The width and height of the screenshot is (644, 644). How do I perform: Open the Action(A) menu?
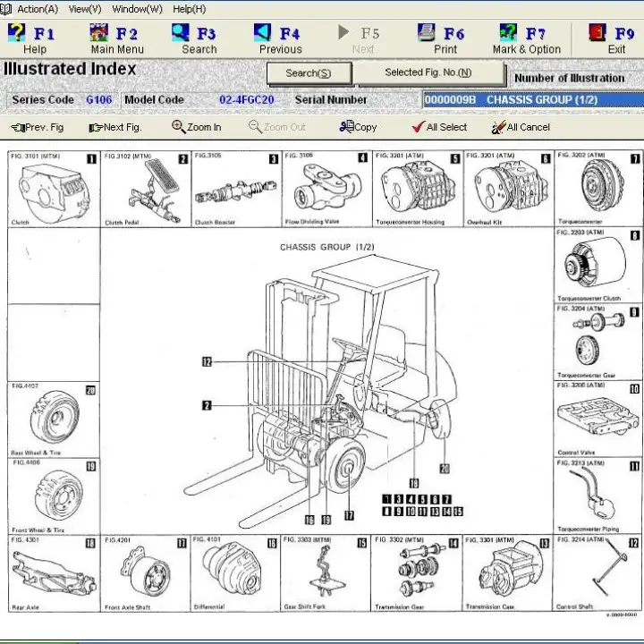point(38,9)
